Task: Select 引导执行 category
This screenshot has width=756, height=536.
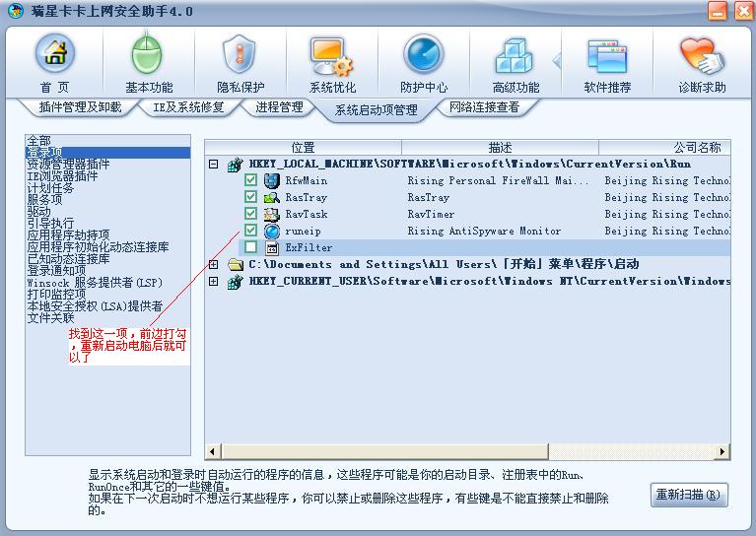Action: [50, 224]
